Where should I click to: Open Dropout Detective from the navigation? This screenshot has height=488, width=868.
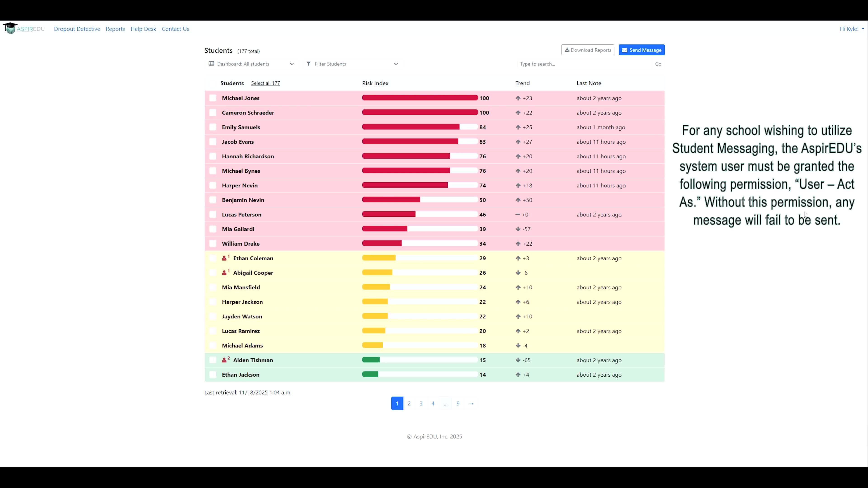tap(77, 29)
